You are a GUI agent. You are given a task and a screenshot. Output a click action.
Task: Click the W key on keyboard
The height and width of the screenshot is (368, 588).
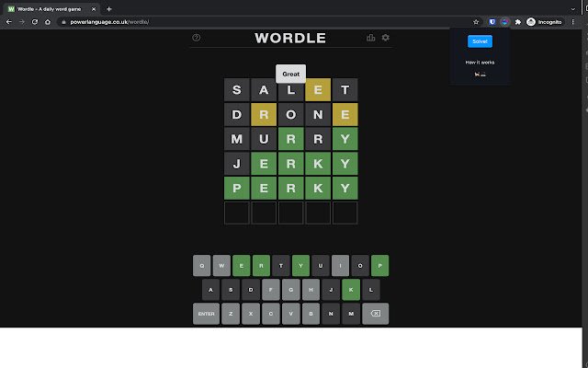tap(221, 266)
